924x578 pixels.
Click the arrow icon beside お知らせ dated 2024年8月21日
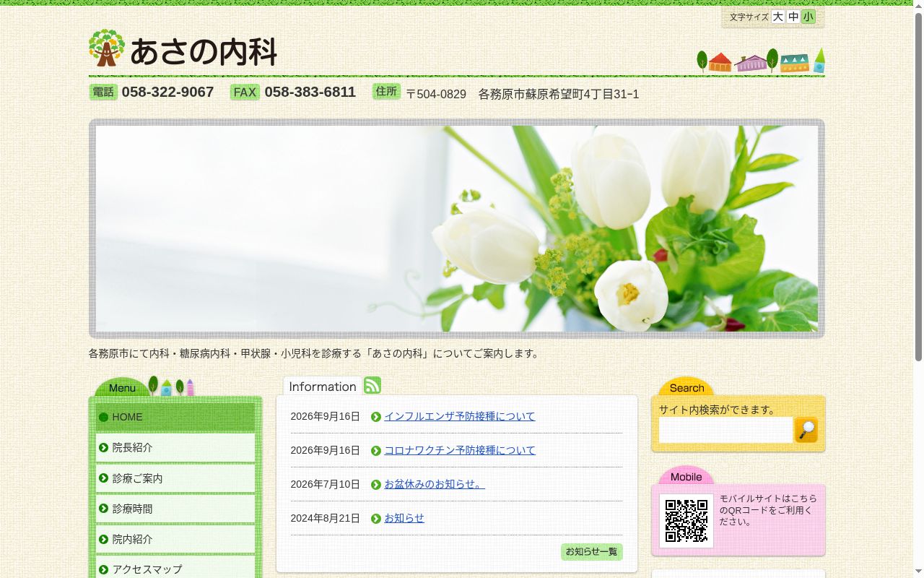pyautogui.click(x=376, y=519)
